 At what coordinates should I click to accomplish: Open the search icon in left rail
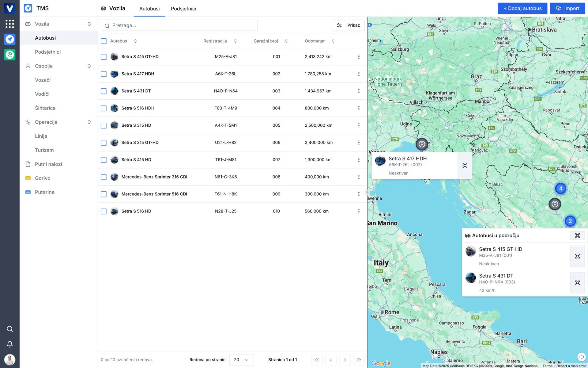(x=10, y=329)
